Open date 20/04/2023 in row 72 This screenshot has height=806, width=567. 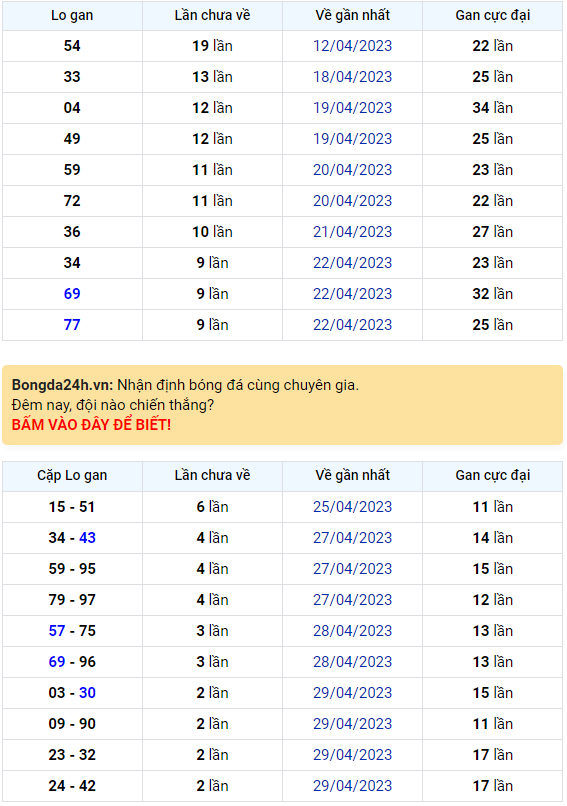point(353,200)
